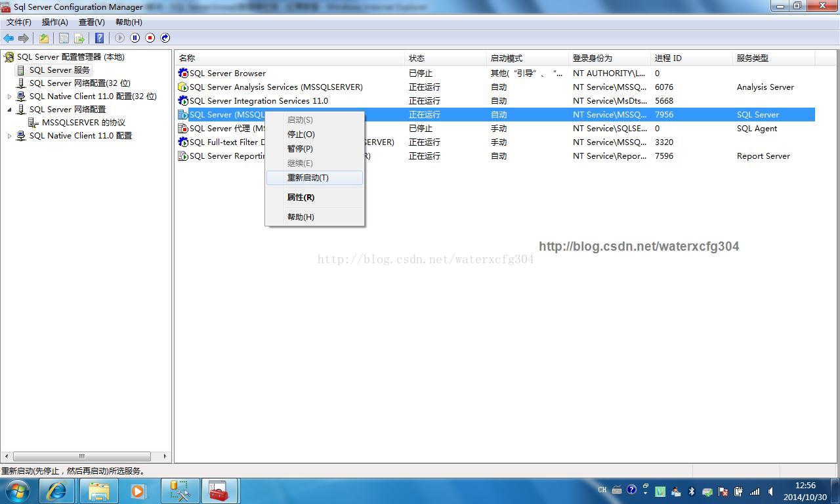Click the Analysis Services service icon
This screenshot has width=840, height=504.
[x=183, y=87]
